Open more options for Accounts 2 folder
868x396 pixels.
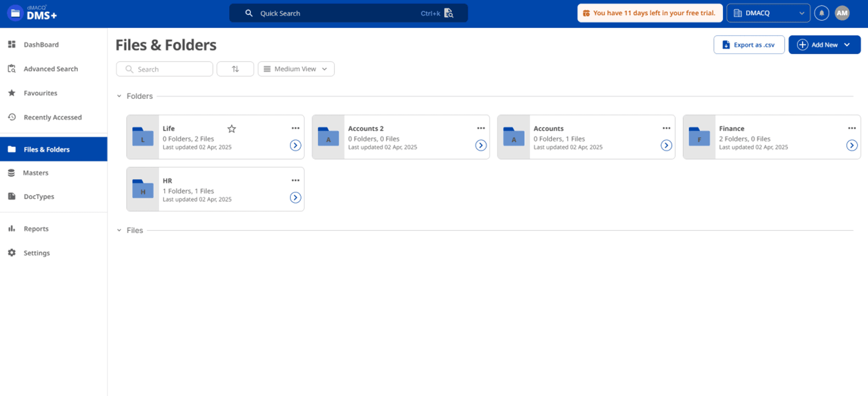481,128
